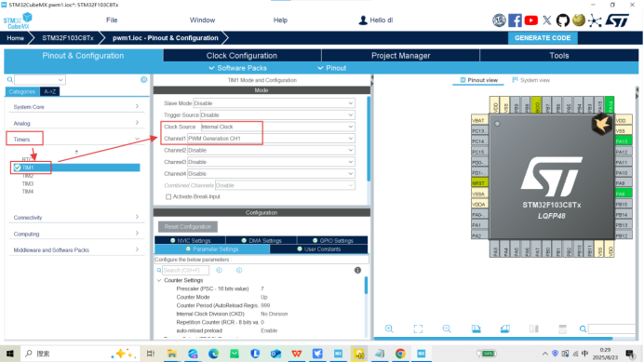Click Reset Configuration button

pyautogui.click(x=188, y=226)
